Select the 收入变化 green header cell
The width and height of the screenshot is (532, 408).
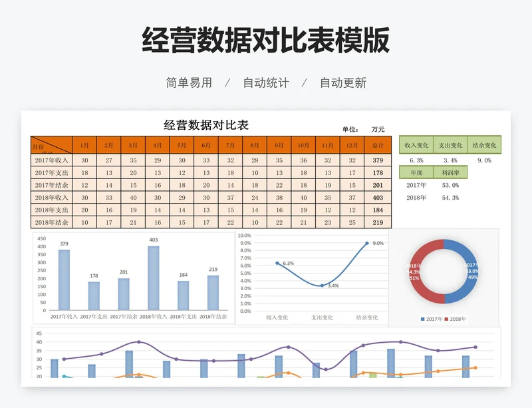pyautogui.click(x=416, y=145)
